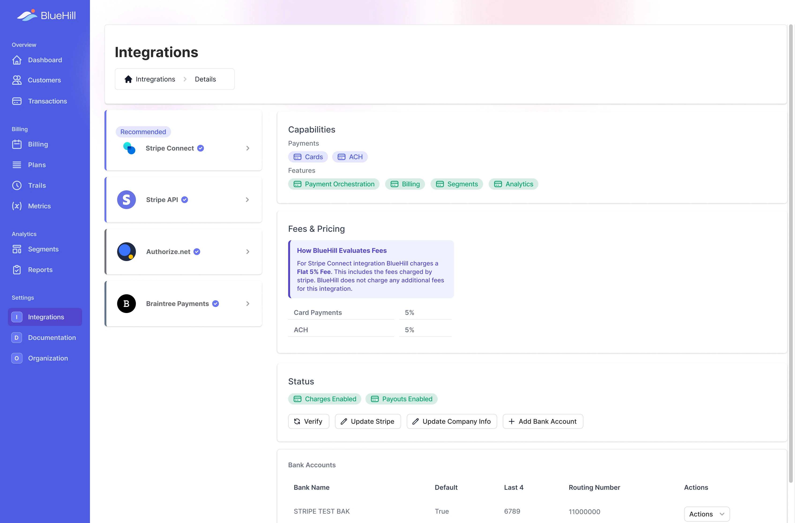Click the Stripe API S logo

coord(126,200)
